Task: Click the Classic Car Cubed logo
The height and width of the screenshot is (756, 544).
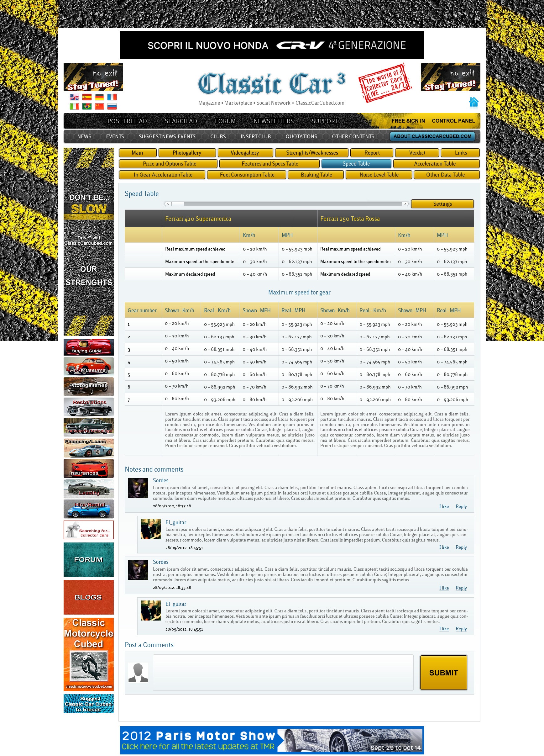Action: coord(271,84)
